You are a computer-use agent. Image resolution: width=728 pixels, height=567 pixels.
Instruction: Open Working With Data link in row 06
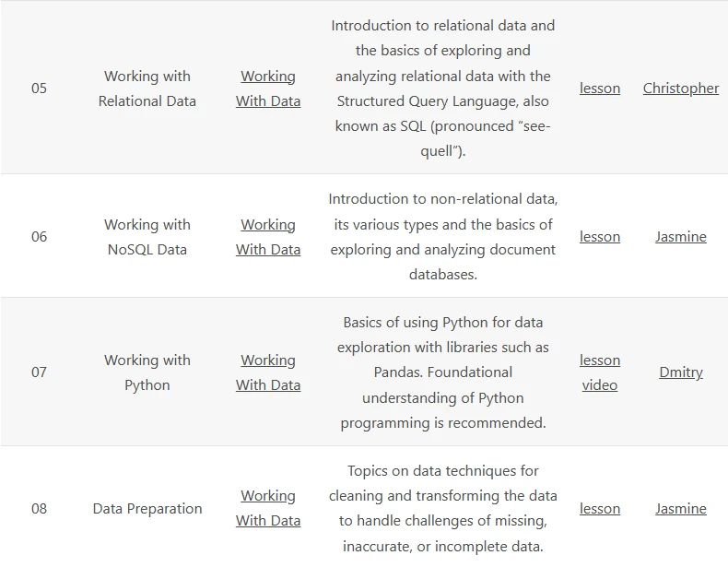268,237
